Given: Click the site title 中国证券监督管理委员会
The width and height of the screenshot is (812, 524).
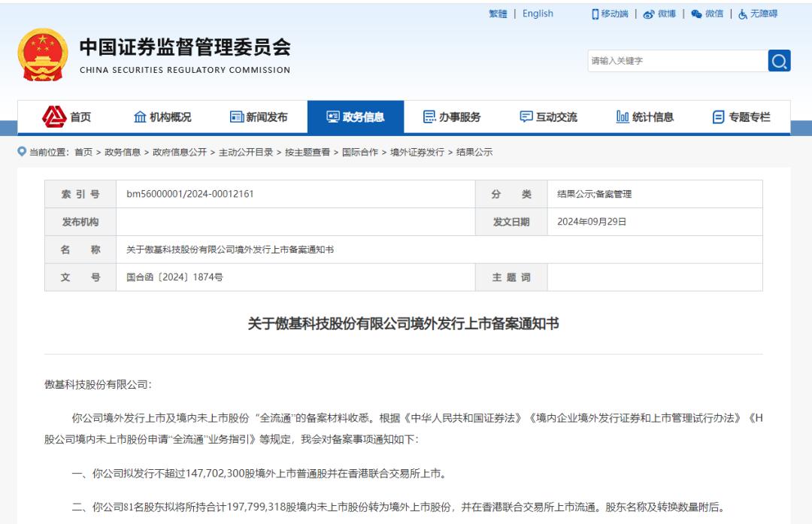Looking at the screenshot, I should coord(185,47).
